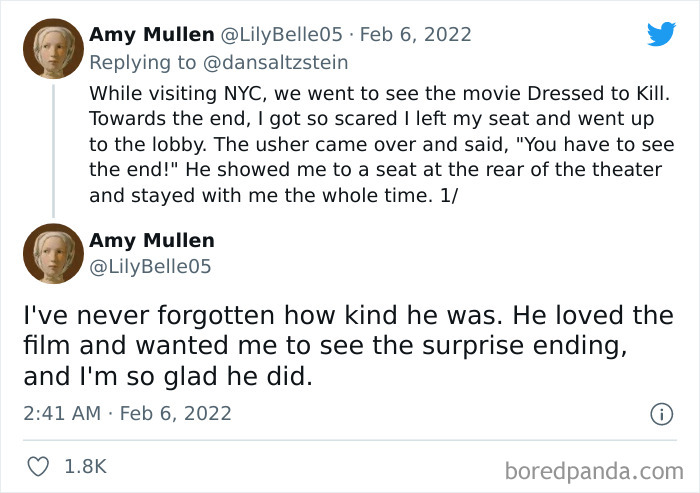
Task: Open the 2:41 AM · Feb 6, 2022 timestamp
Action: coord(128,413)
